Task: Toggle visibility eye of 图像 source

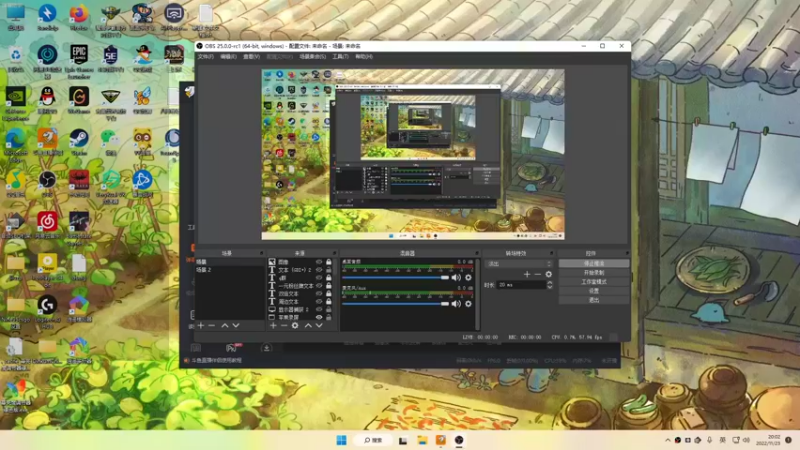Action: 319,262
